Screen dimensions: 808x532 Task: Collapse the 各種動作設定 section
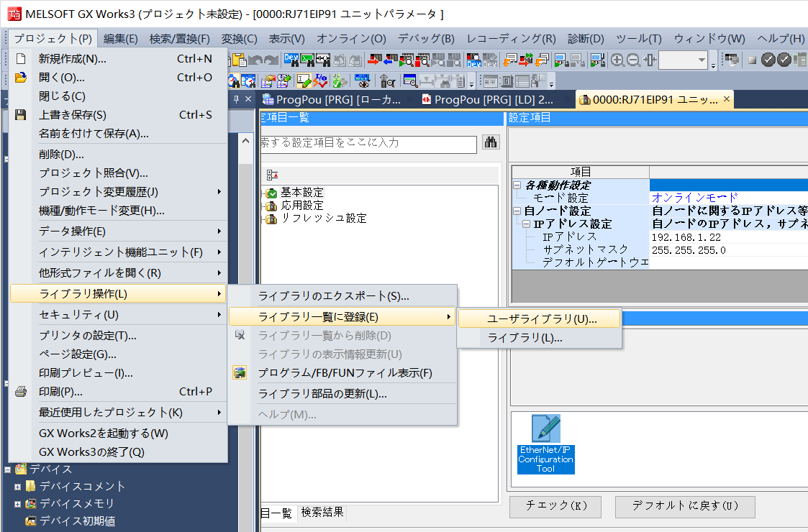(x=517, y=185)
